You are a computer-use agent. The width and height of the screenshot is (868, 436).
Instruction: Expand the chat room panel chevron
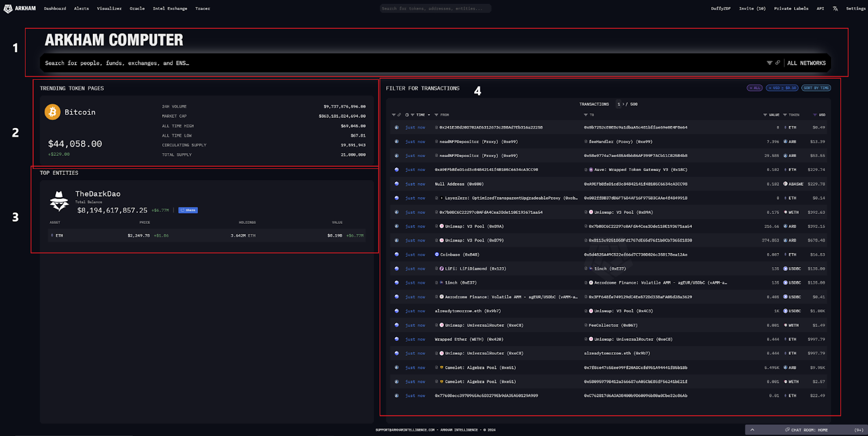pos(752,430)
